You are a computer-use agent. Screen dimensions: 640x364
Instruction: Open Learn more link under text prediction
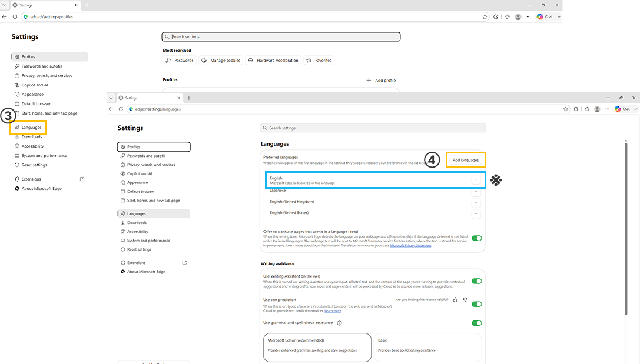pos(333,311)
